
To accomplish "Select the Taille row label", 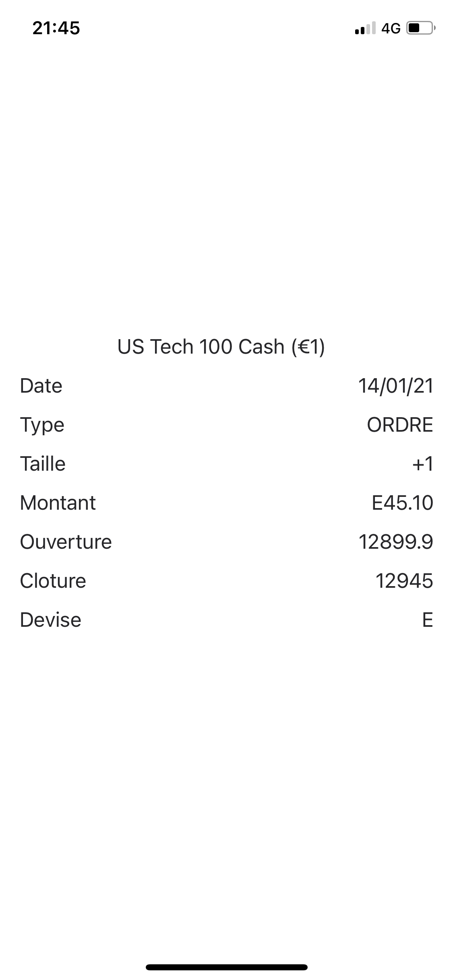I will point(43,464).
